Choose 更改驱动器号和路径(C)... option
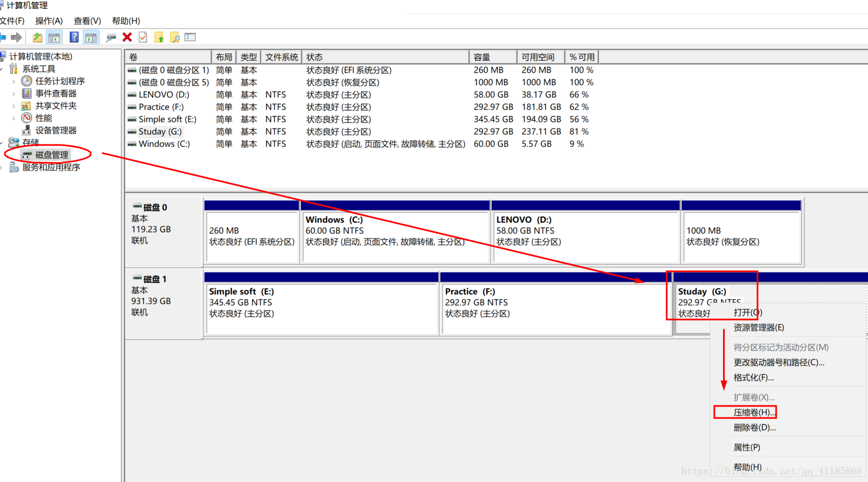The width and height of the screenshot is (868, 482). [779, 362]
